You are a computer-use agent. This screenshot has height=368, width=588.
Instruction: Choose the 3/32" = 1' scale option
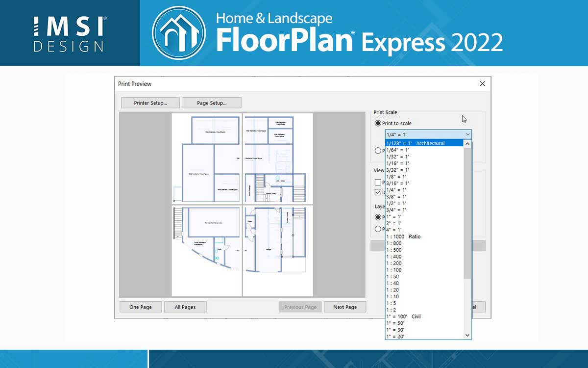424,170
